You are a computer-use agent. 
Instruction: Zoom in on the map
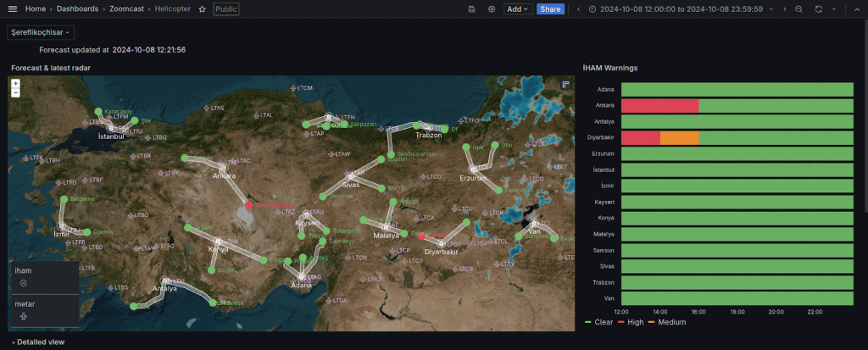15,83
